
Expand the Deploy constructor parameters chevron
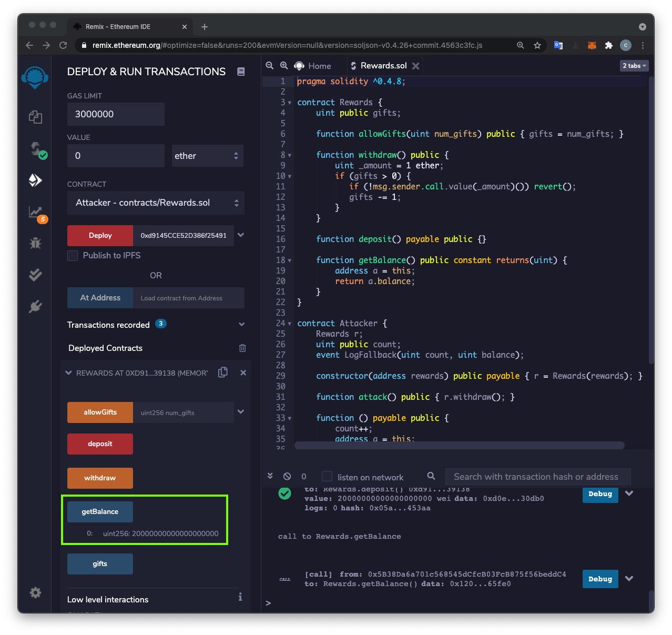tap(241, 235)
